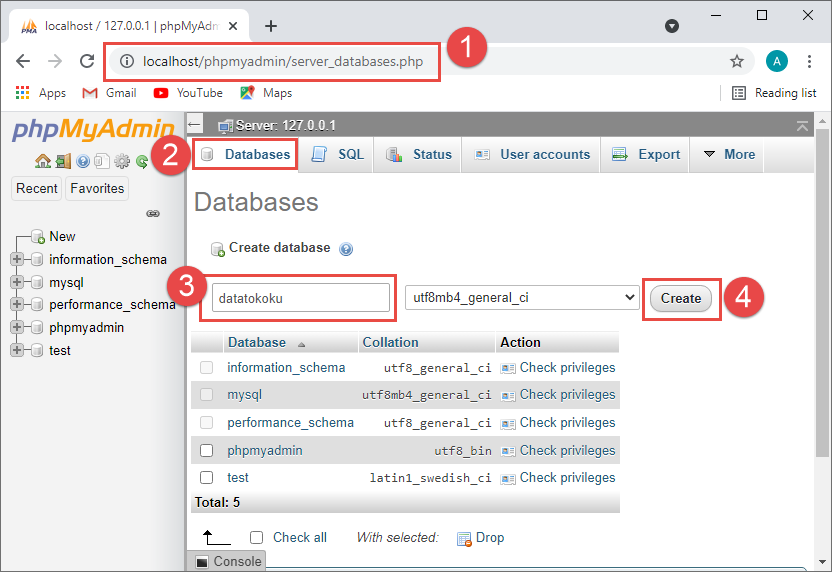Image resolution: width=832 pixels, height=572 pixels.
Task: Open the User accounts tab
Action: coord(532,154)
